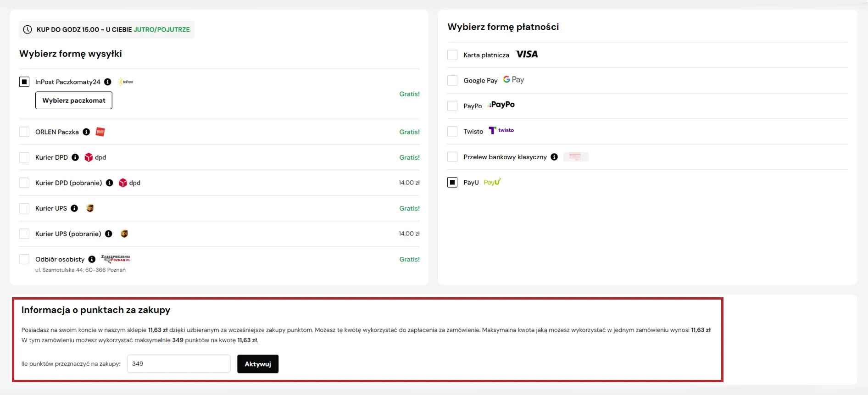Click the Aktywuj button
This screenshot has height=395, width=868.
(258, 364)
